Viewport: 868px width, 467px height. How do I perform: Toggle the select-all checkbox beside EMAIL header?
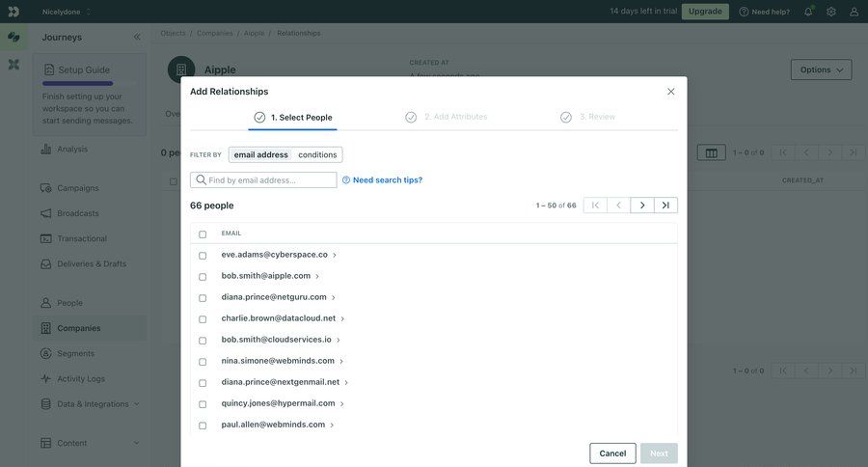pos(203,234)
